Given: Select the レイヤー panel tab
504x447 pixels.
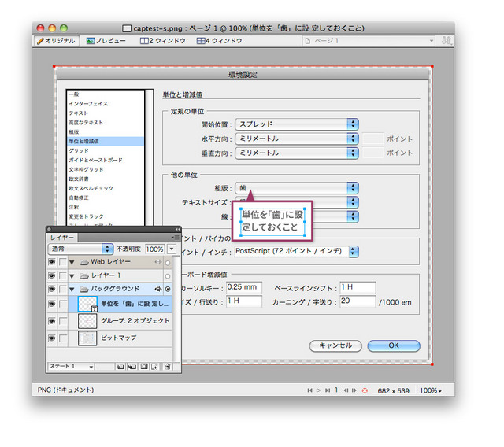Looking at the screenshot, I should pos(62,238).
